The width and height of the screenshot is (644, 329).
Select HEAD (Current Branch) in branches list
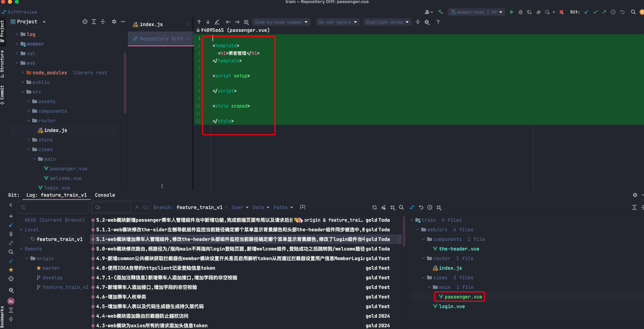tap(54, 220)
